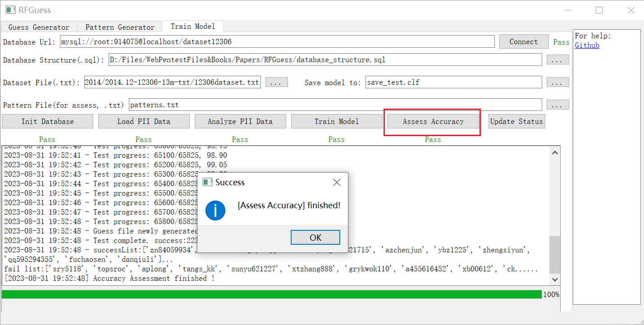Screen dimensions: 644x325
Task: Click the log line timestamped 19:52:43
Action: (101, 174)
